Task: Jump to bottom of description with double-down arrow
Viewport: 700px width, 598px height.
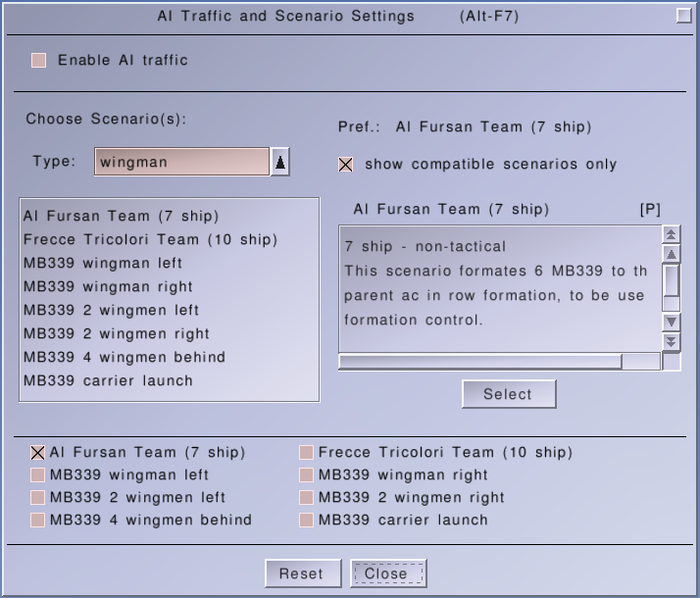Action: coord(671,341)
